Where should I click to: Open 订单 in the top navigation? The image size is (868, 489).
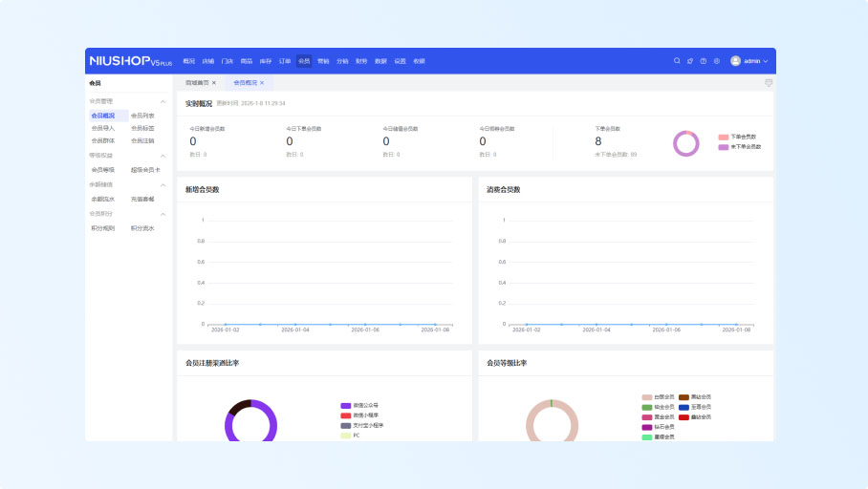tap(285, 61)
